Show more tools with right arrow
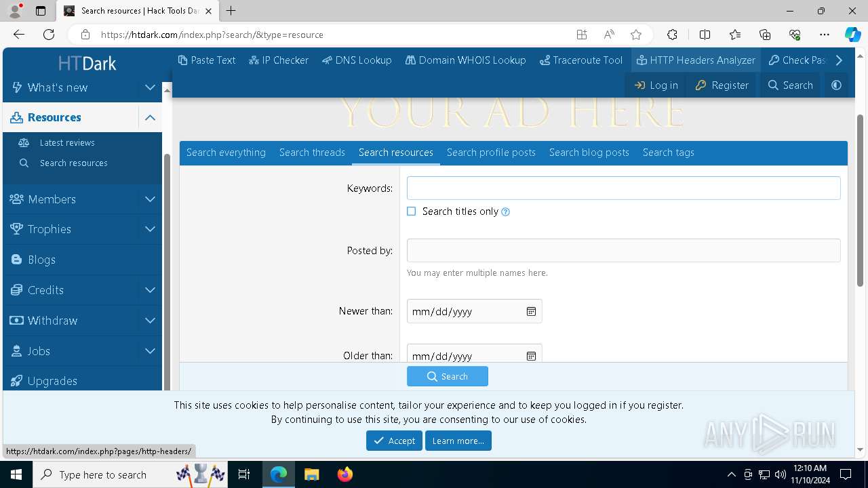Image resolution: width=868 pixels, height=488 pixels. [x=839, y=60]
